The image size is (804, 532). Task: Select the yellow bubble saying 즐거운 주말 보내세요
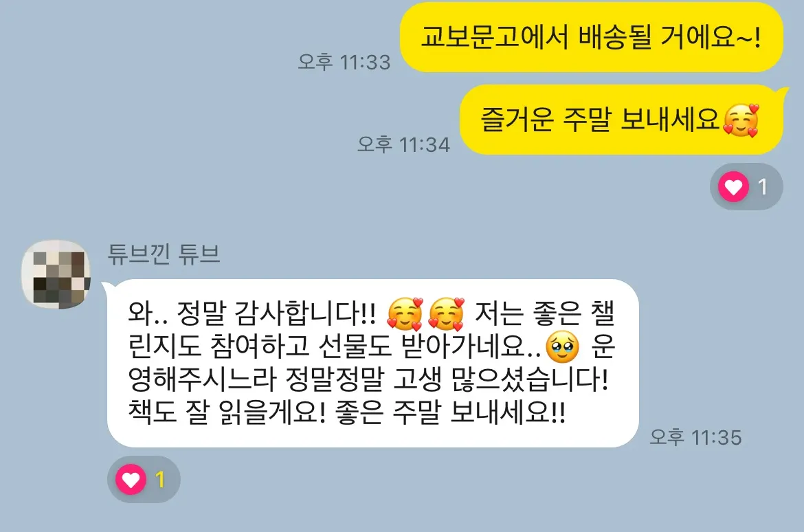[x=621, y=120]
